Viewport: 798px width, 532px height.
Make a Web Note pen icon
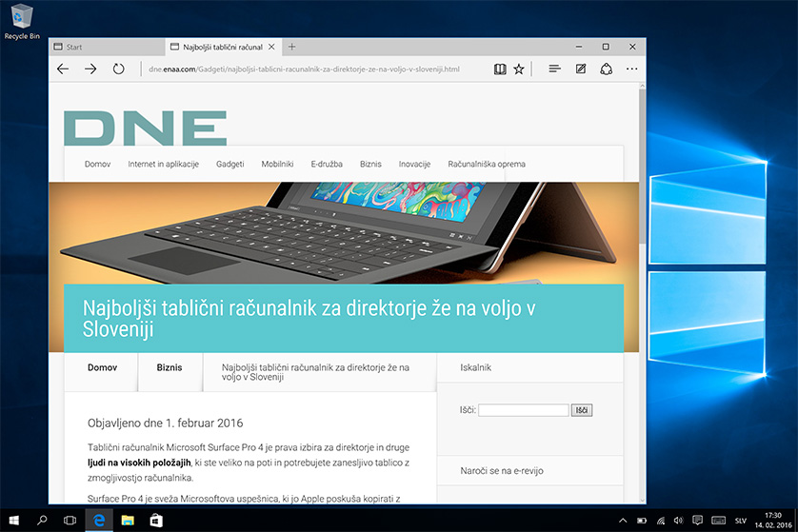(581, 69)
